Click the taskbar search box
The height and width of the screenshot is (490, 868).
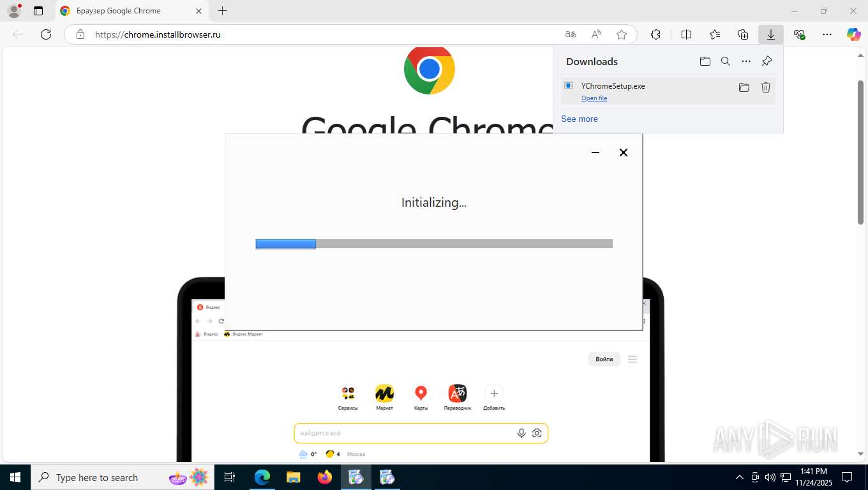click(123, 477)
